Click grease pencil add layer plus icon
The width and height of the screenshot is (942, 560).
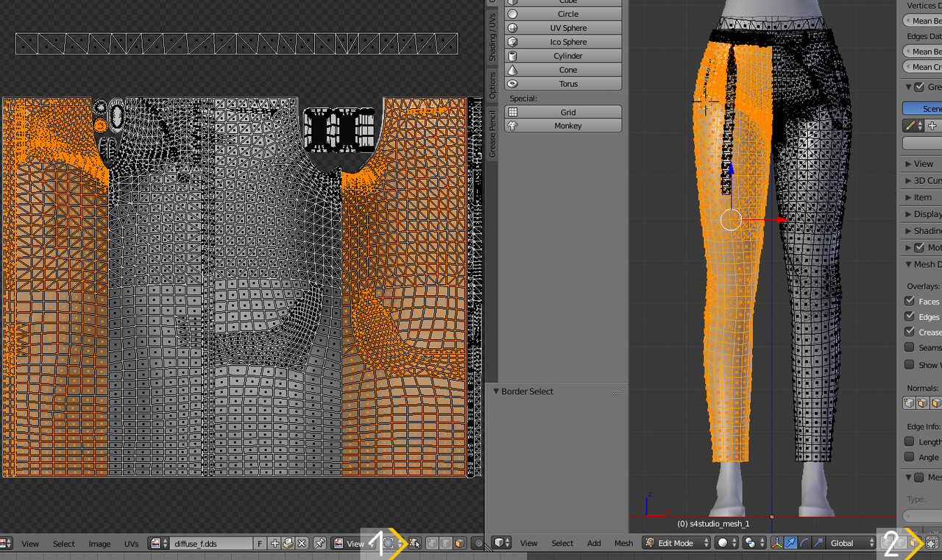tap(932, 126)
